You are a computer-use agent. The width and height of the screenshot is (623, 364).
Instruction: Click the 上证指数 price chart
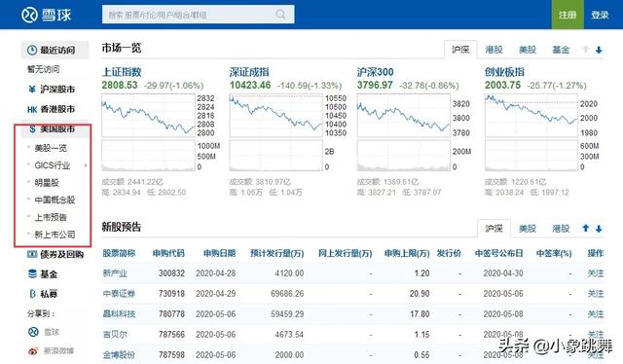point(149,116)
